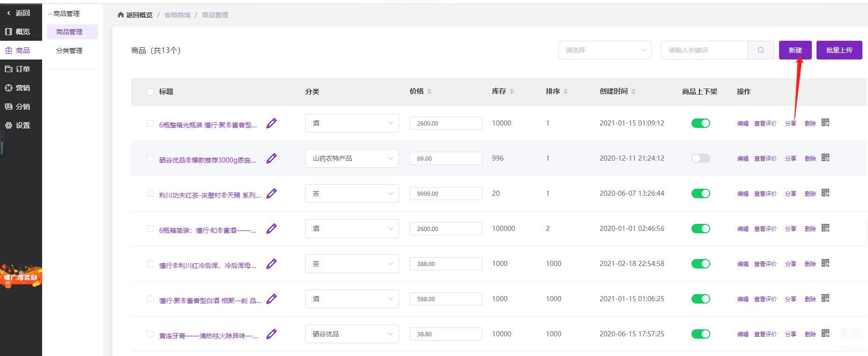Open 山药农特产品 category dropdown
Viewport: 868px width, 356px height.
pos(352,158)
